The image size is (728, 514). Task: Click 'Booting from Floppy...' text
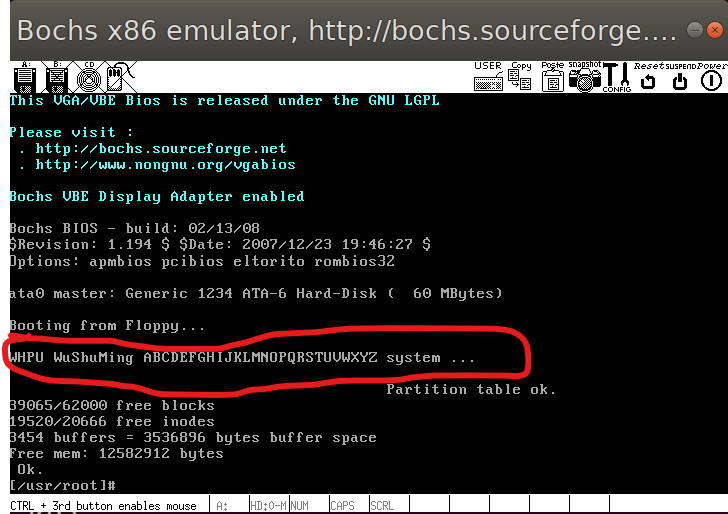coord(107,326)
